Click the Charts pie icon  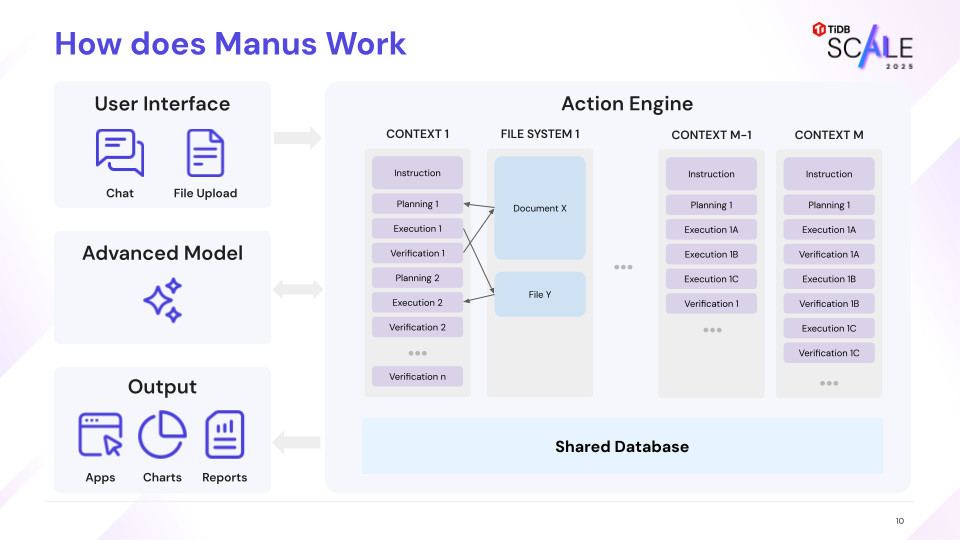coord(162,435)
